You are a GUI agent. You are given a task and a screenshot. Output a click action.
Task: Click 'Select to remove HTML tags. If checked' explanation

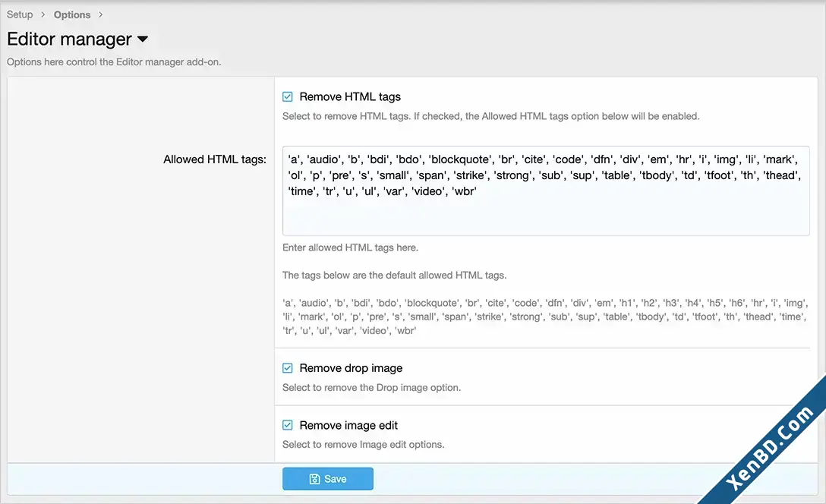[x=490, y=116]
